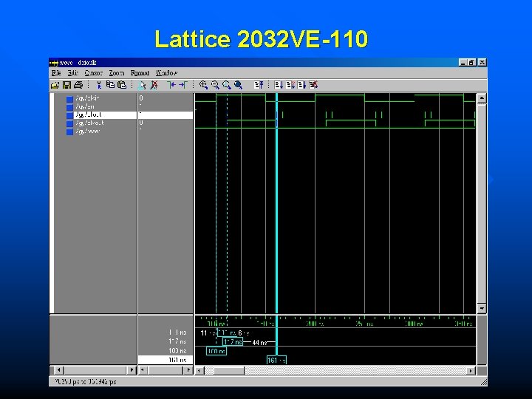Select the clkout signal row

click(89, 123)
